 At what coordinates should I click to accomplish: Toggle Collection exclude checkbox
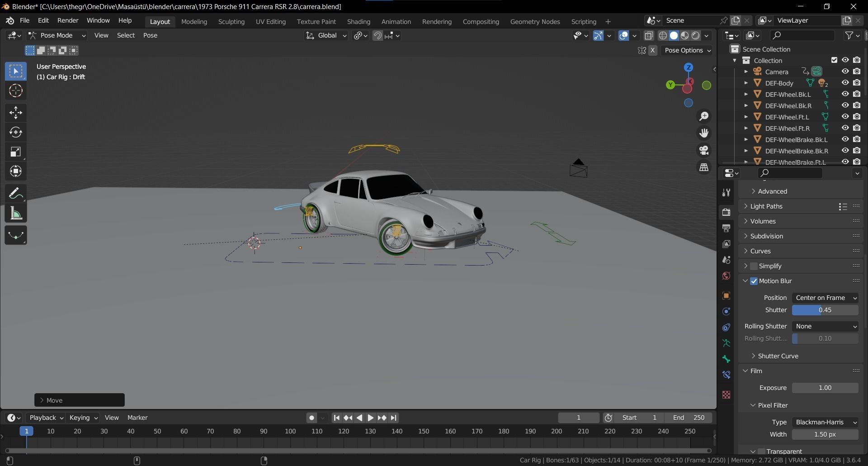[834, 60]
